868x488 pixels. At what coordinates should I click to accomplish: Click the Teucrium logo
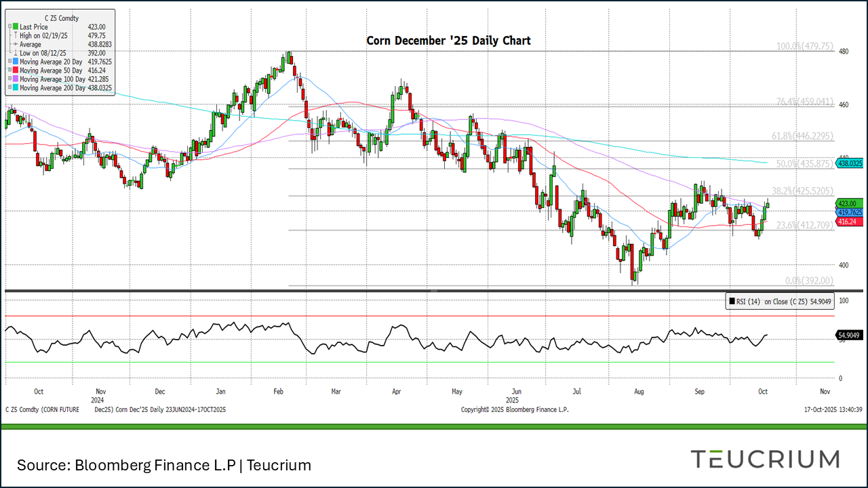pos(764,459)
